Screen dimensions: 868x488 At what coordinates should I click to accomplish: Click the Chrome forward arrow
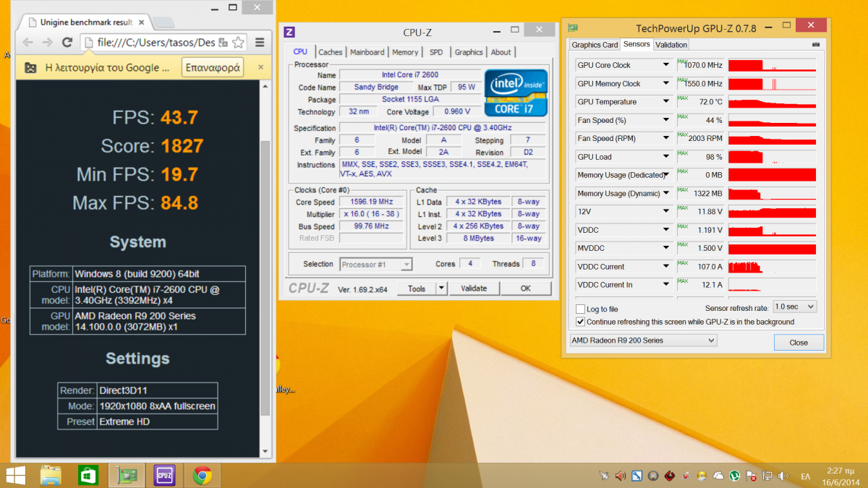[48, 42]
